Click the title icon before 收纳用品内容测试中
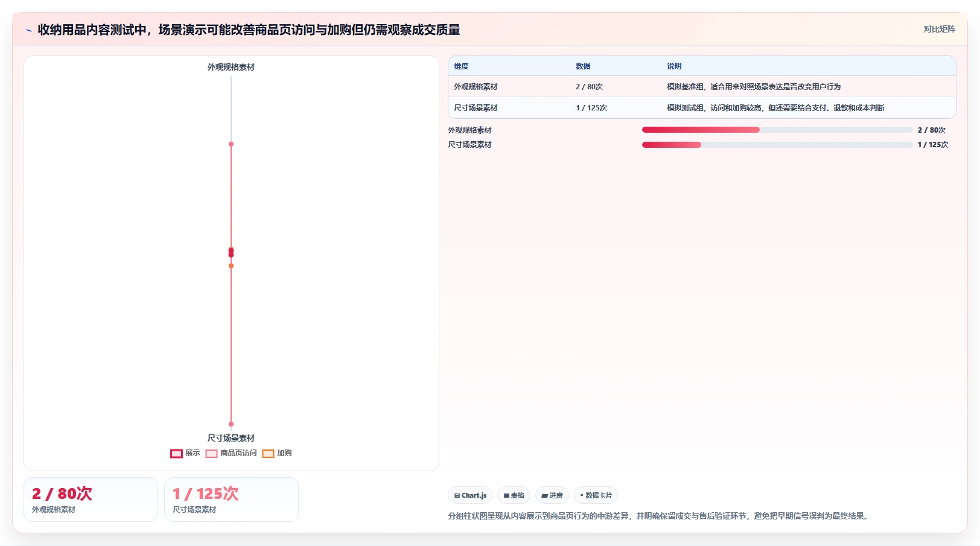This screenshot has height=546, width=980. [28, 30]
